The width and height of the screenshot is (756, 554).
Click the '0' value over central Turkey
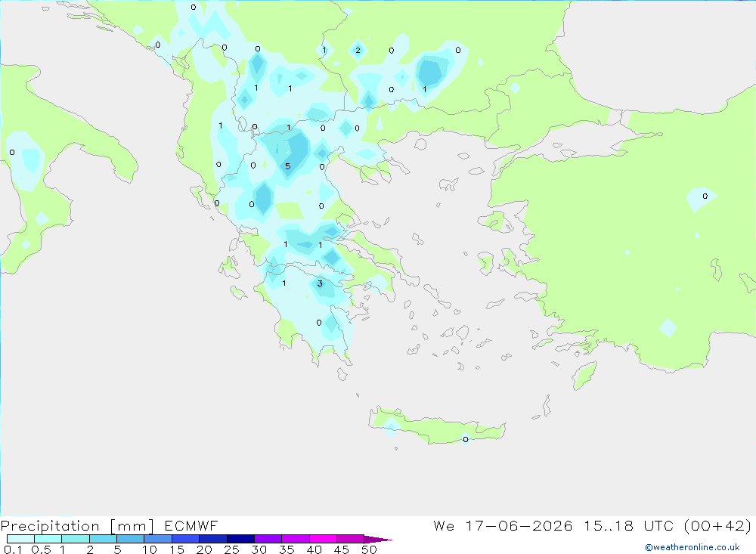pyautogui.click(x=705, y=197)
